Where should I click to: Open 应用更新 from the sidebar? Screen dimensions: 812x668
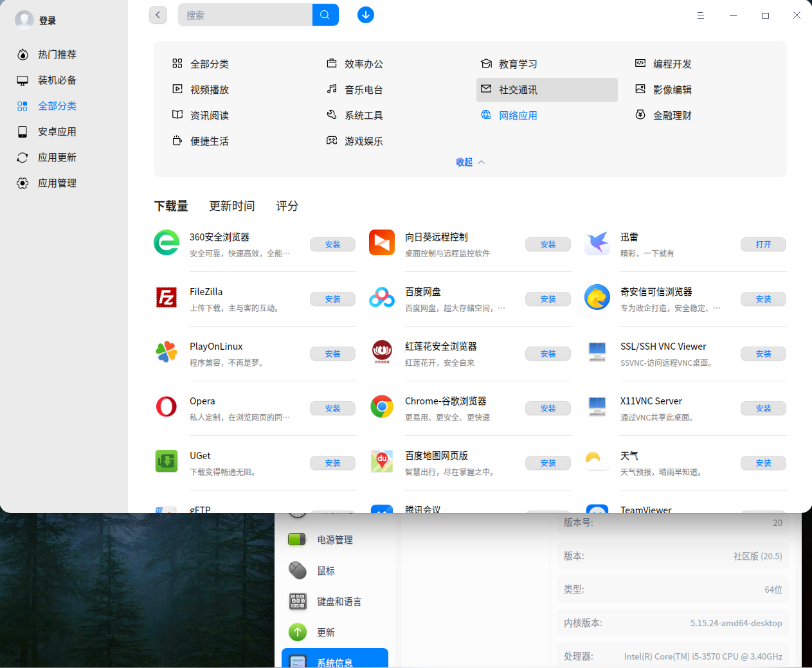pyautogui.click(x=57, y=157)
